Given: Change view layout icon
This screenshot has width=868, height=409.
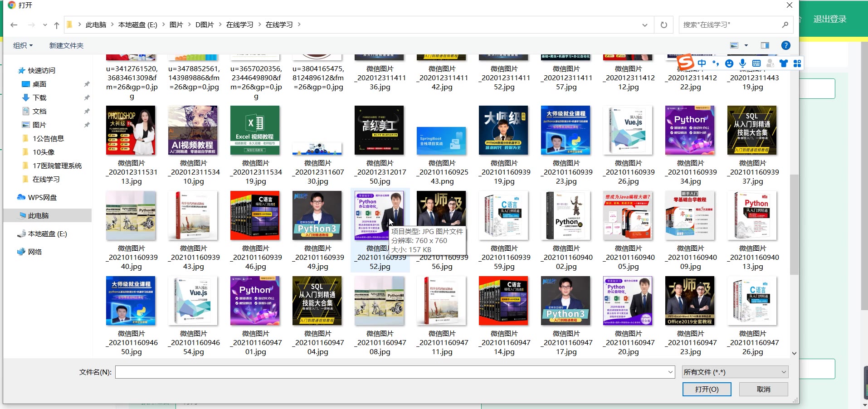Looking at the screenshot, I should (734, 45).
